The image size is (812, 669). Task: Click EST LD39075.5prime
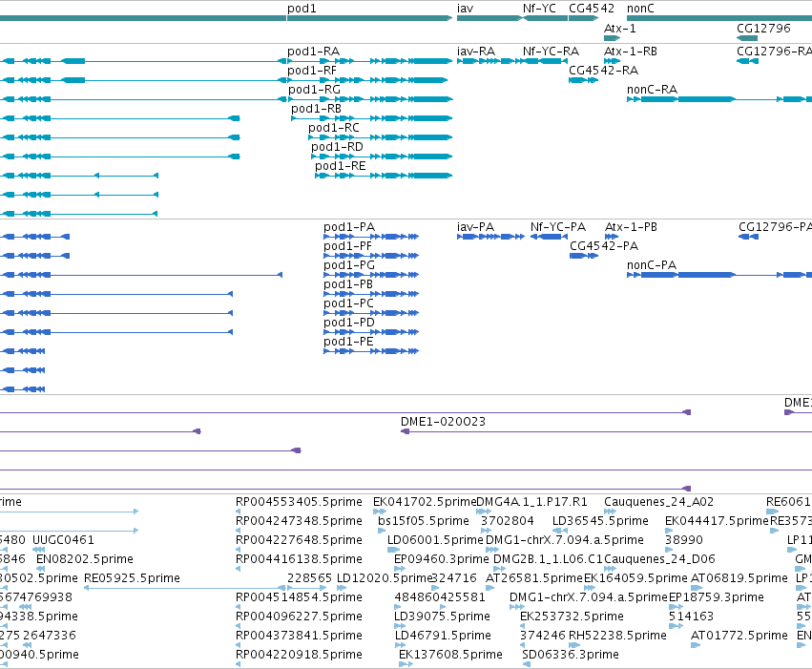442,617
